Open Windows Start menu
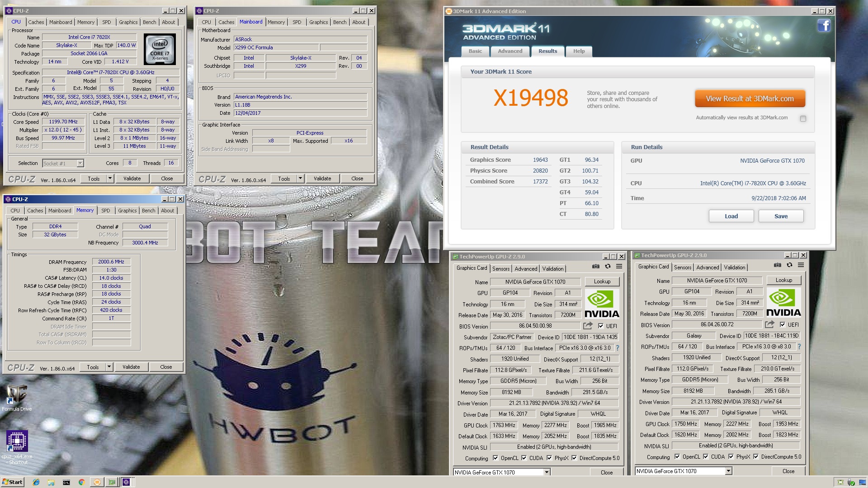The image size is (868, 488). [x=12, y=482]
